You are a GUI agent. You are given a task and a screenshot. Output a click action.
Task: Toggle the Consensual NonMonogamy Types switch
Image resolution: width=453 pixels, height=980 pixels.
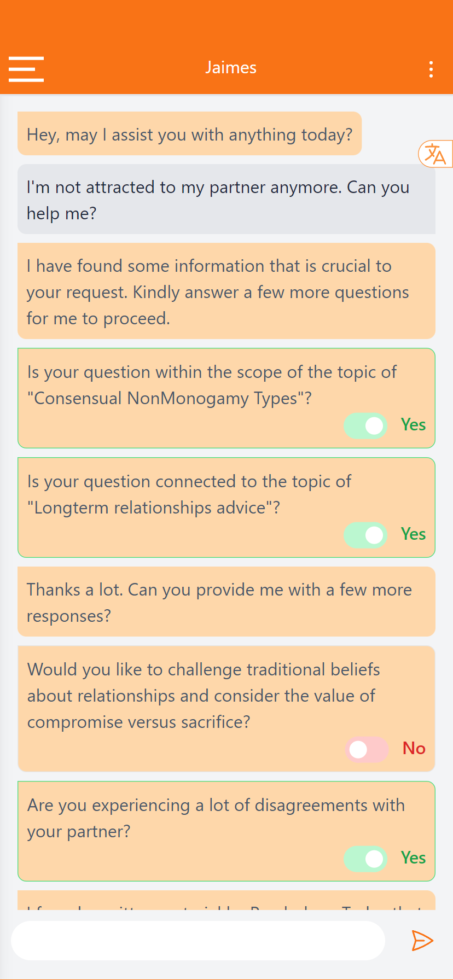[x=365, y=425]
